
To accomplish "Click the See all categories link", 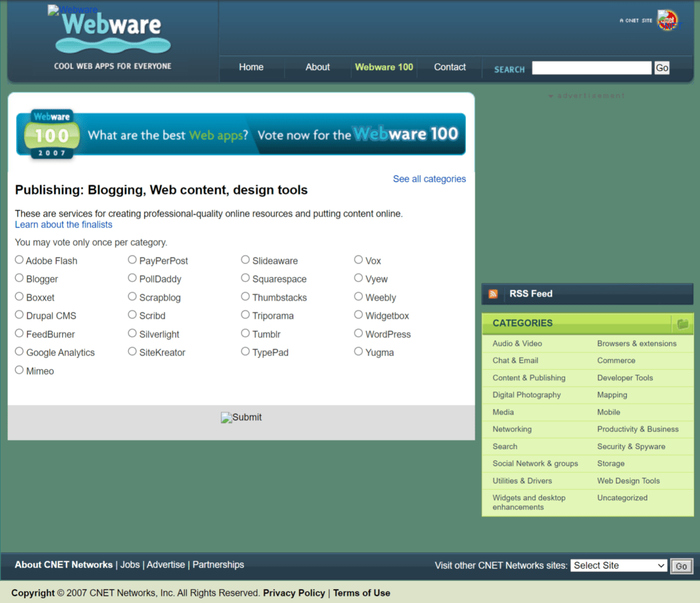I will click(429, 179).
